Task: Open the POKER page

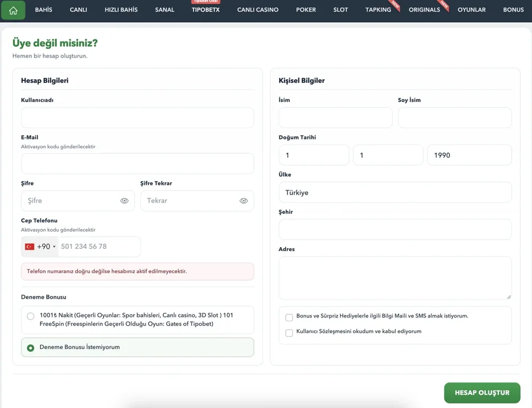Action: click(306, 10)
